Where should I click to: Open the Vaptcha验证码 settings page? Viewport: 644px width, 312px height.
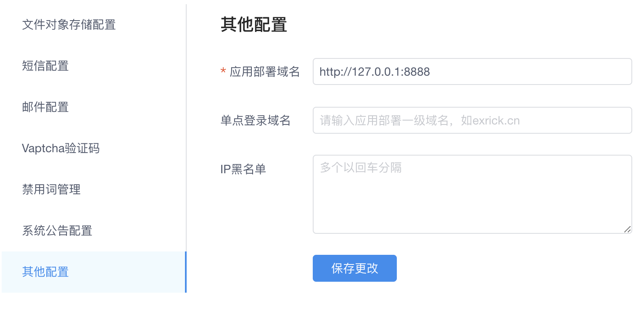pyautogui.click(x=93, y=148)
